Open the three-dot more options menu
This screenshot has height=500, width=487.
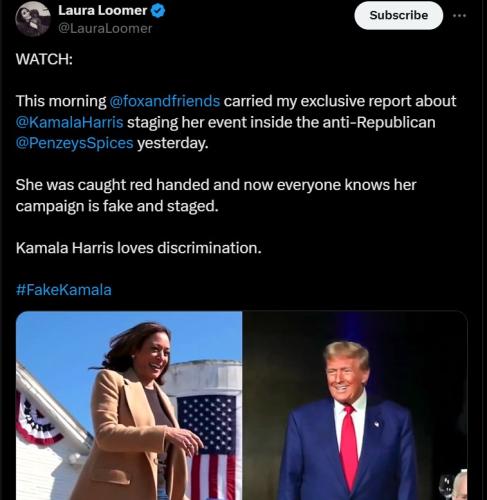point(459,15)
